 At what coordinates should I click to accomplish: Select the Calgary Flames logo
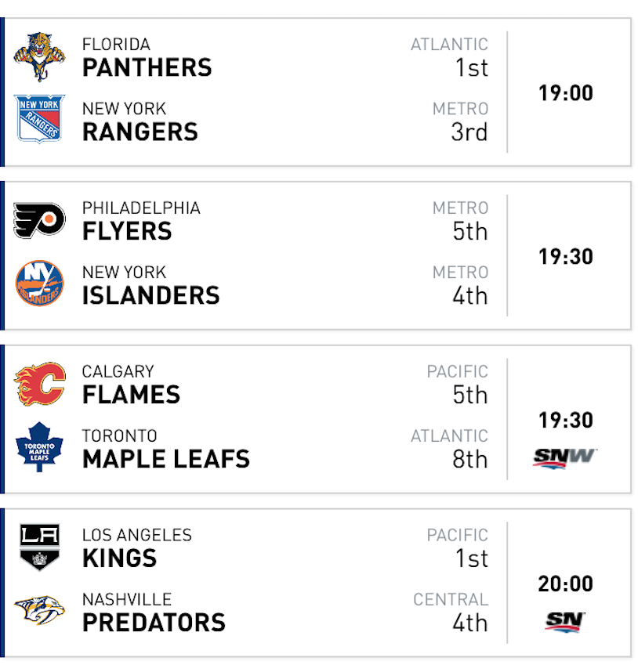[x=39, y=384]
